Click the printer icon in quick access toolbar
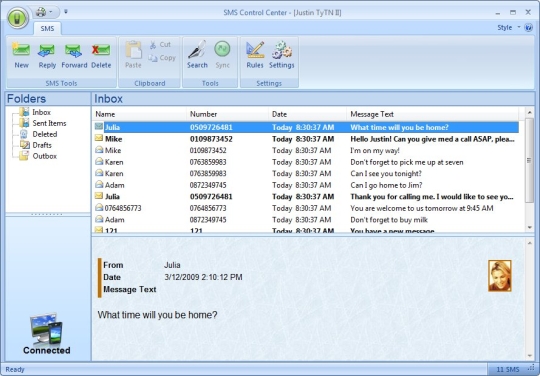The width and height of the screenshot is (540, 376). pos(41,12)
